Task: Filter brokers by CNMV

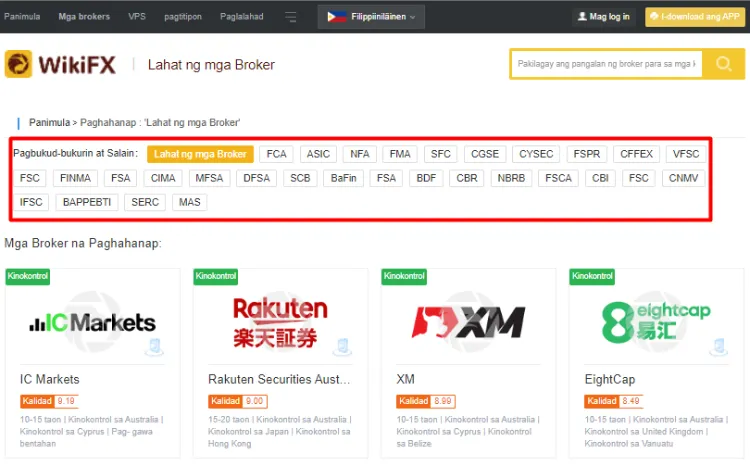Action: [x=683, y=178]
